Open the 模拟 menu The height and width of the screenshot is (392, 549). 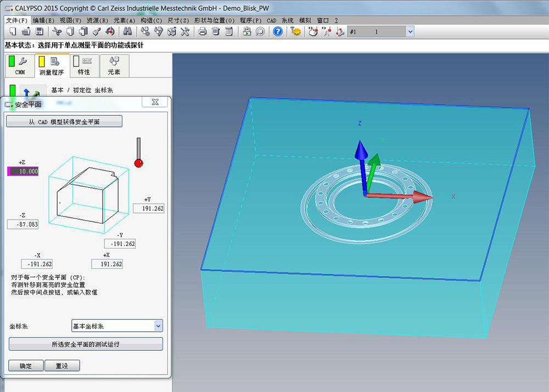coord(305,20)
